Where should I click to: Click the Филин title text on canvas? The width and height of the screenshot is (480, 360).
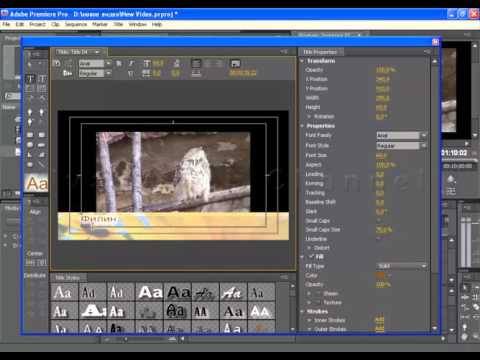99,219
